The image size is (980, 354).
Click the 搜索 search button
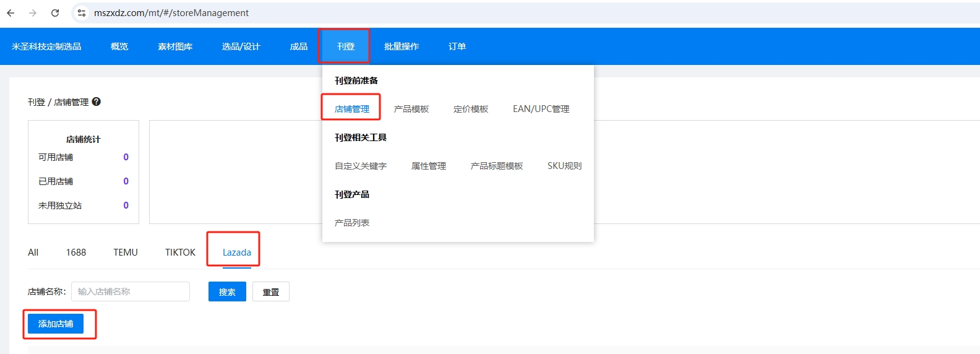[x=227, y=291]
